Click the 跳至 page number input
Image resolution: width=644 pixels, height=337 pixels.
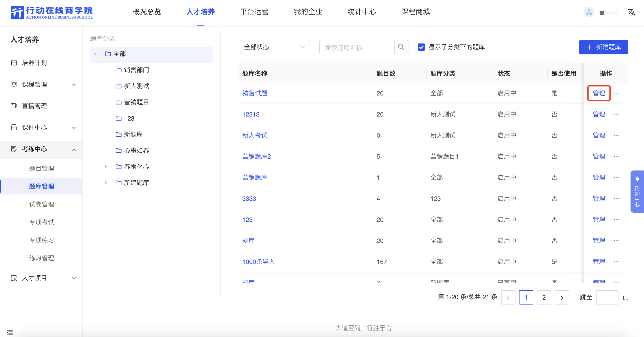[607, 298]
